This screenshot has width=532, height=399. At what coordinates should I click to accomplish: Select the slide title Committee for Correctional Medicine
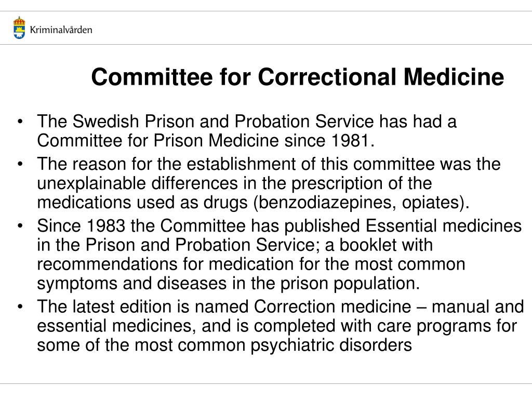298,77
